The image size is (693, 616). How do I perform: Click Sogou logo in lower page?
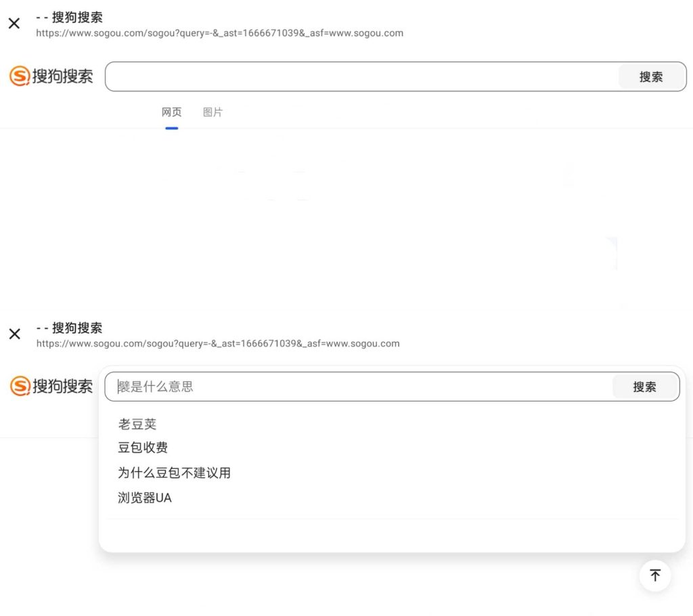click(51, 386)
